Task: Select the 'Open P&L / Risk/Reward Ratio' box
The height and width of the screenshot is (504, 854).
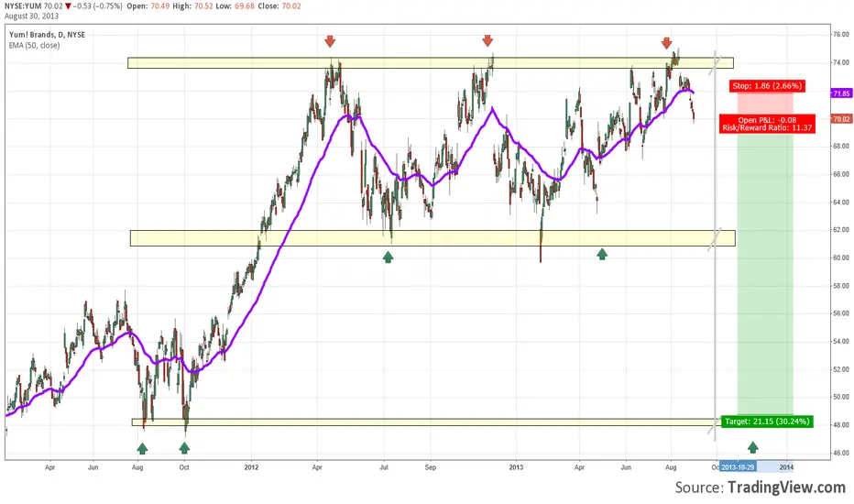Action: click(767, 124)
